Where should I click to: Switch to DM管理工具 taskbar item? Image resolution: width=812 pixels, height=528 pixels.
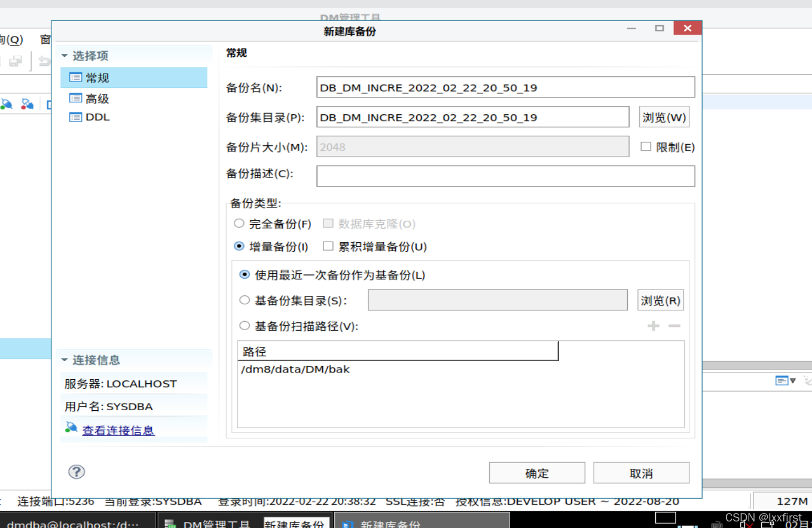tap(207, 524)
